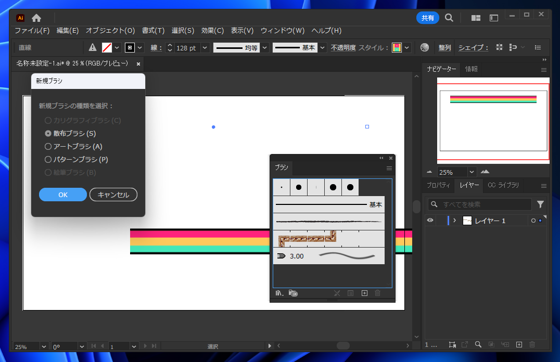Open the Navigator panel hamburger menu
Viewport: 560px width, 362px height.
(544, 70)
